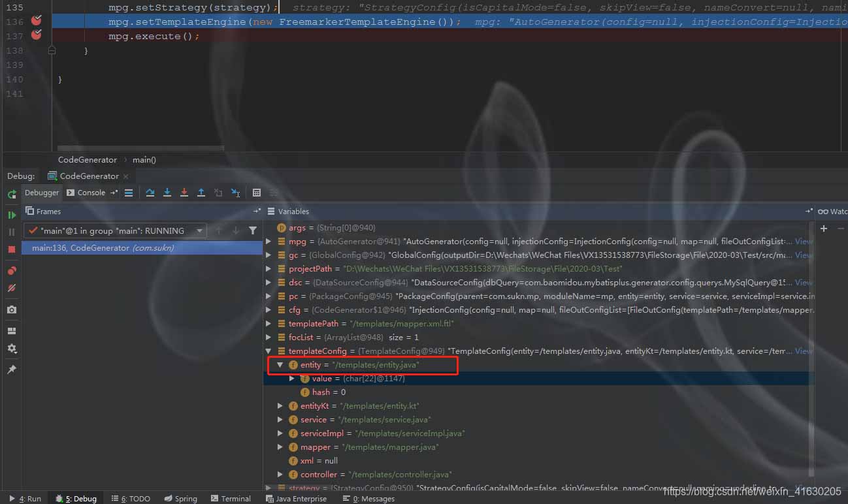Click View link on gc variable
The height and width of the screenshot is (504, 848).
(x=804, y=255)
